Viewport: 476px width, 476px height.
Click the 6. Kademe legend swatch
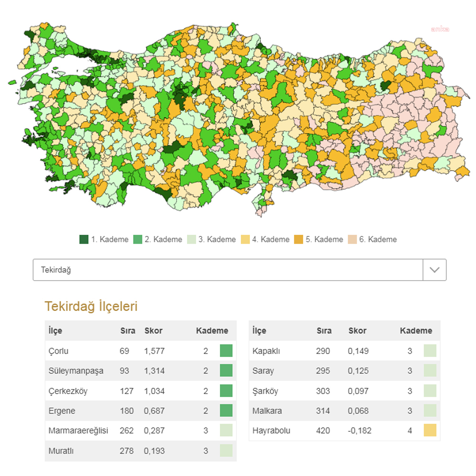tap(352, 239)
